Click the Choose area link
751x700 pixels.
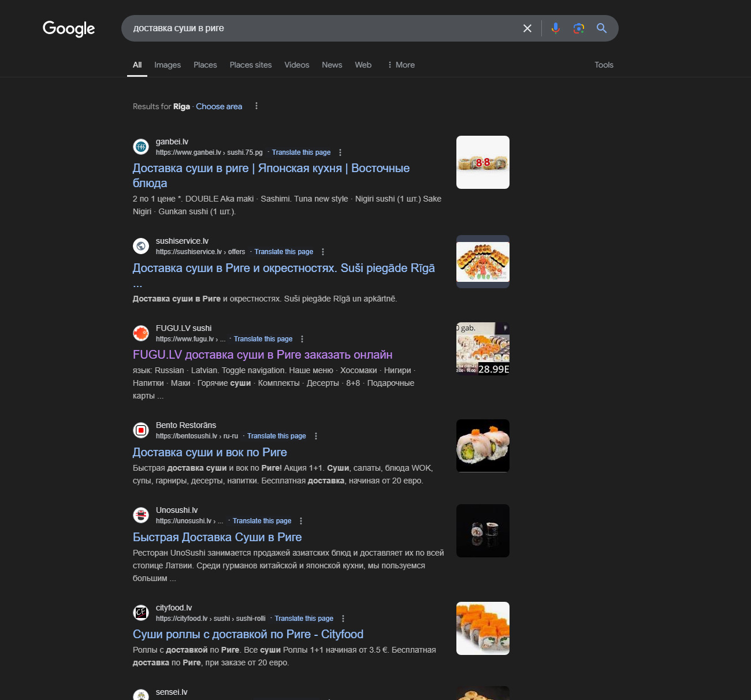coord(219,106)
